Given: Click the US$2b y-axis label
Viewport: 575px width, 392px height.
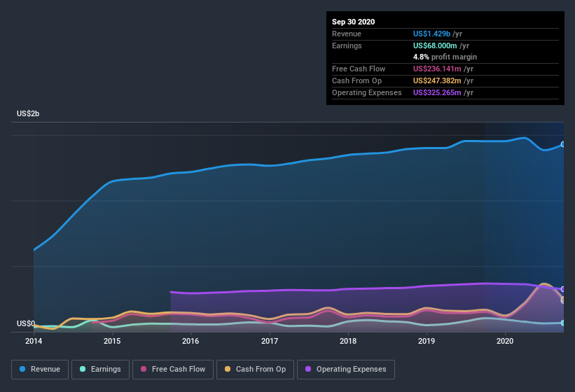Looking at the screenshot, I should 28,113.
